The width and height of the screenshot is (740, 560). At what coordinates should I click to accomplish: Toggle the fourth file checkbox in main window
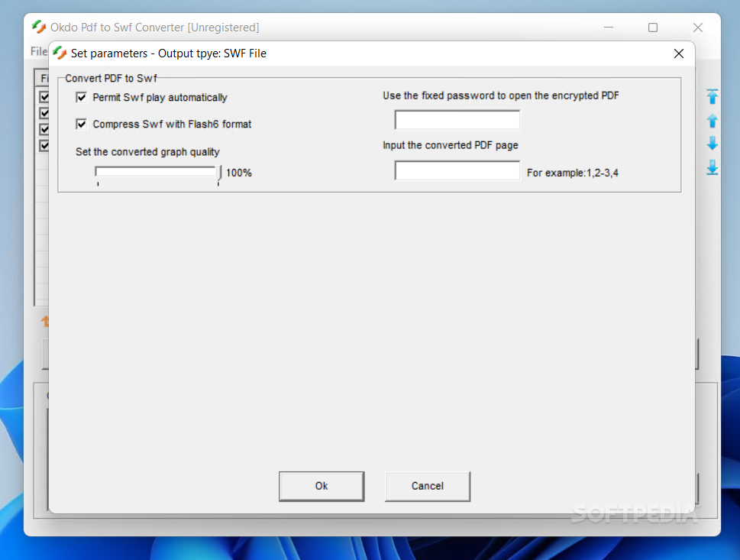pos(44,145)
